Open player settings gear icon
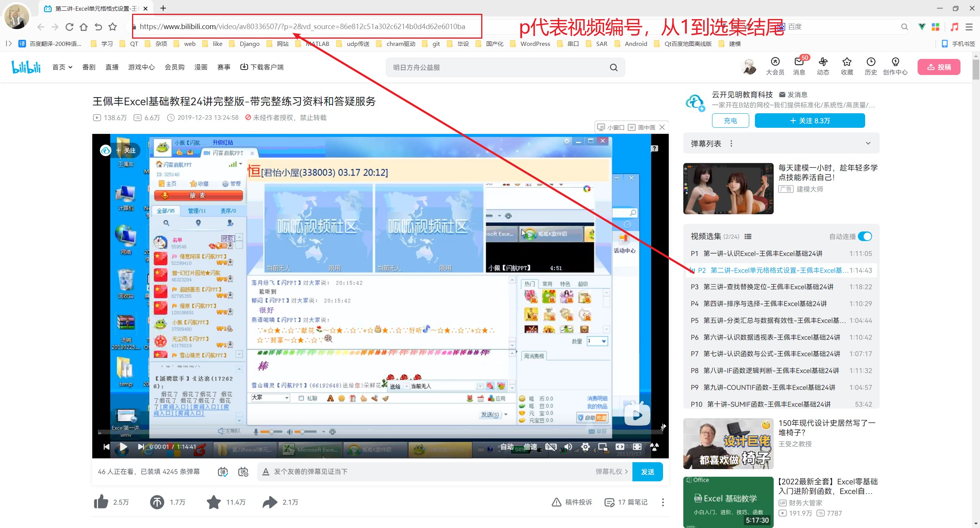Image resolution: width=980 pixels, height=528 pixels. [585, 447]
